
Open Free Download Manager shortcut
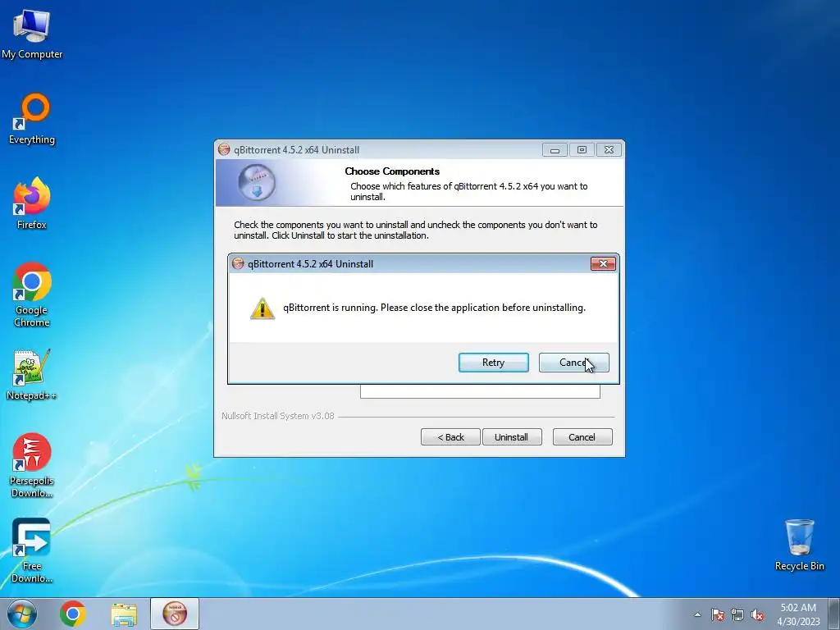click(x=32, y=550)
